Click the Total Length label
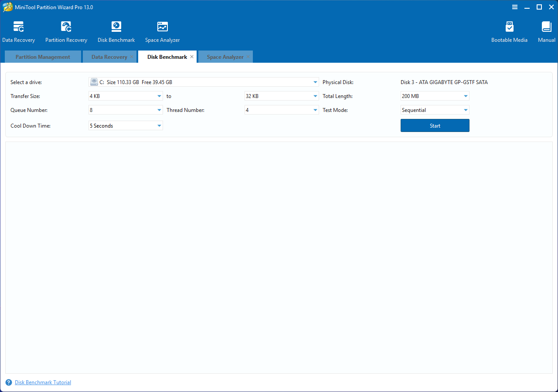 pyautogui.click(x=337, y=96)
